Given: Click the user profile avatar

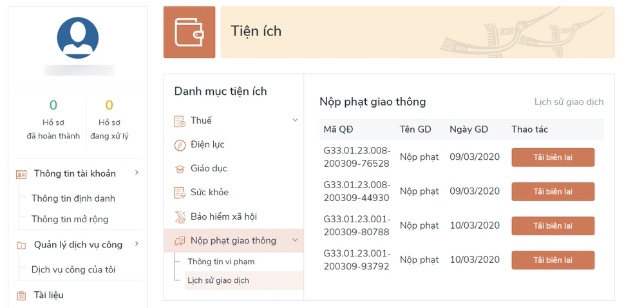Looking at the screenshot, I should (78, 38).
